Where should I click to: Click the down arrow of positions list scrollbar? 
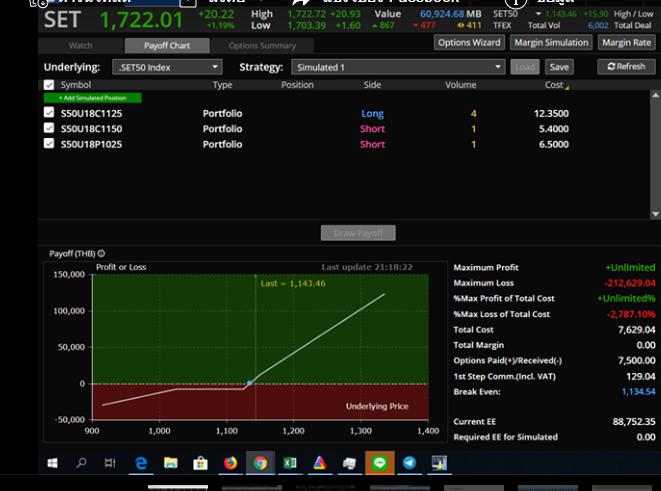click(656, 214)
